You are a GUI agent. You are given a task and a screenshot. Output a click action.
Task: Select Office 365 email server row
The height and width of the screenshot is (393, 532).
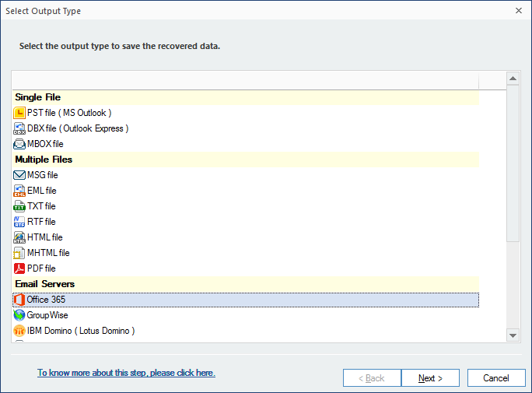246,300
